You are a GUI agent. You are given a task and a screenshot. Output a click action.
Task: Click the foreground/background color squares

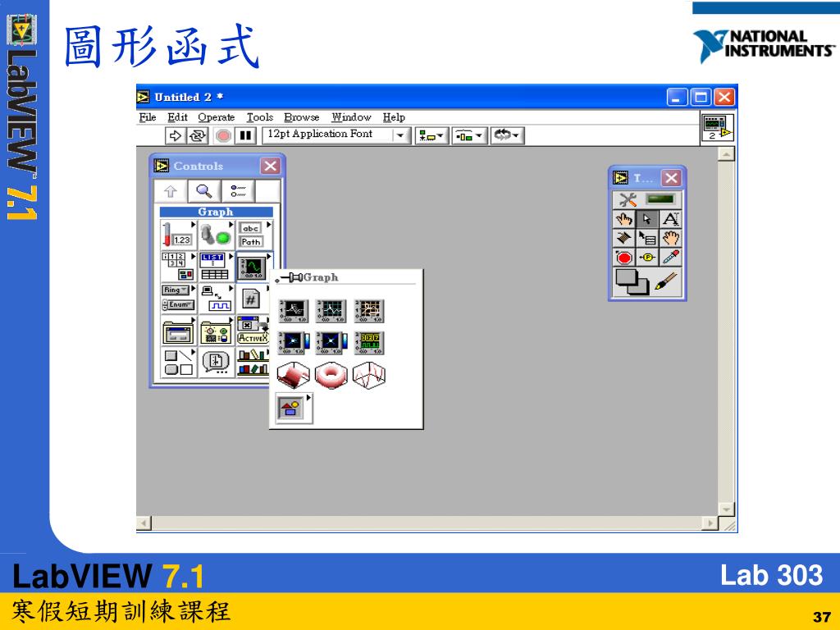tap(632, 282)
